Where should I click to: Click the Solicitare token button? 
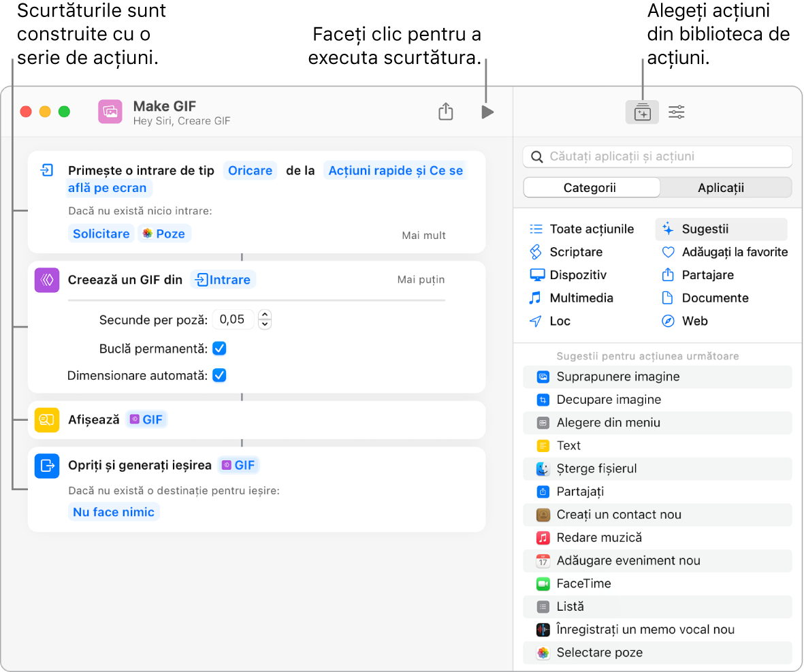(101, 234)
